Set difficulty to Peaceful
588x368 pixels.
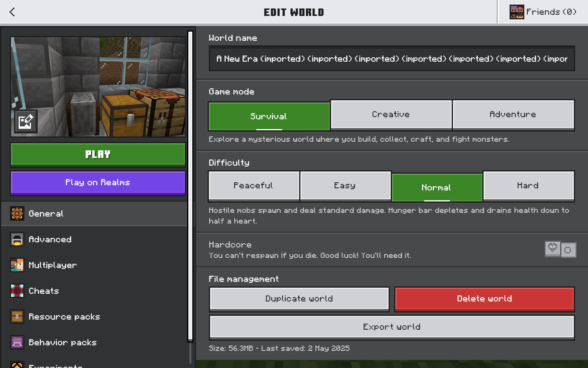253,186
